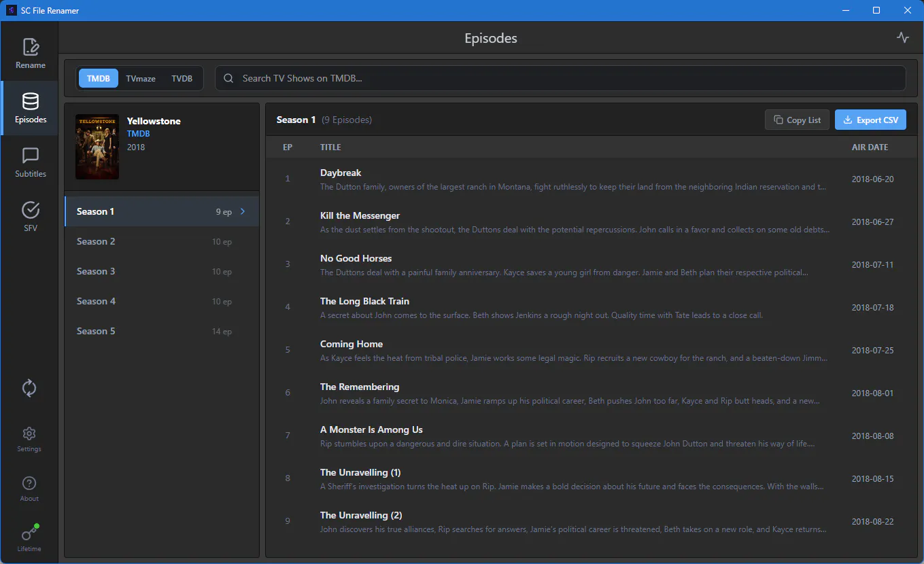This screenshot has width=924, height=564.
Task: Click the EP column header
Action: [288, 147]
